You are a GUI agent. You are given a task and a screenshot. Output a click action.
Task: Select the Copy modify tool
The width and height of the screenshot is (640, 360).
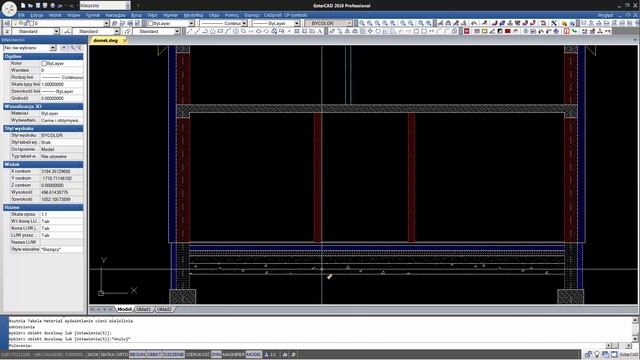(340, 31)
